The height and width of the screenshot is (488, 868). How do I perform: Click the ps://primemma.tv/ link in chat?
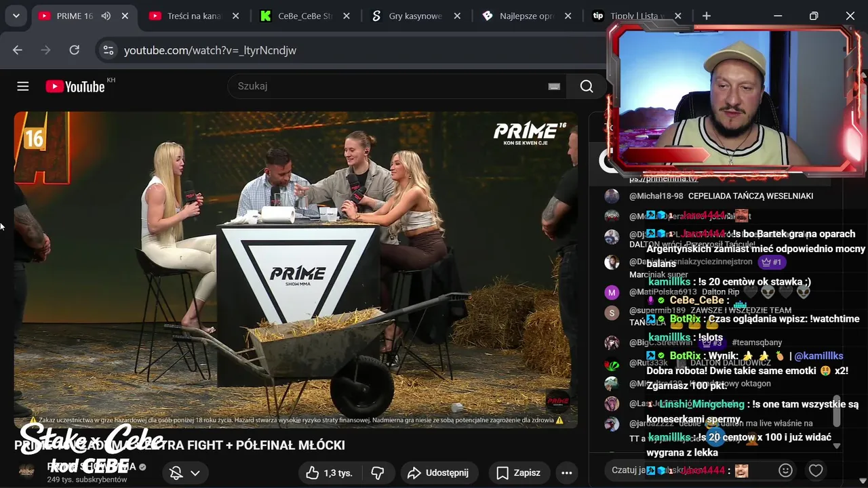click(x=664, y=179)
